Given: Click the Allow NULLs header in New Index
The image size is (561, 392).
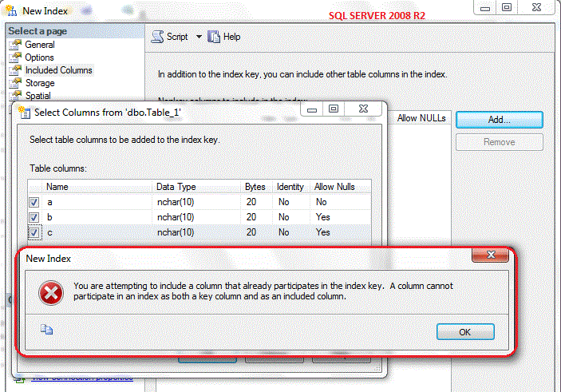Looking at the screenshot, I should click(x=421, y=118).
